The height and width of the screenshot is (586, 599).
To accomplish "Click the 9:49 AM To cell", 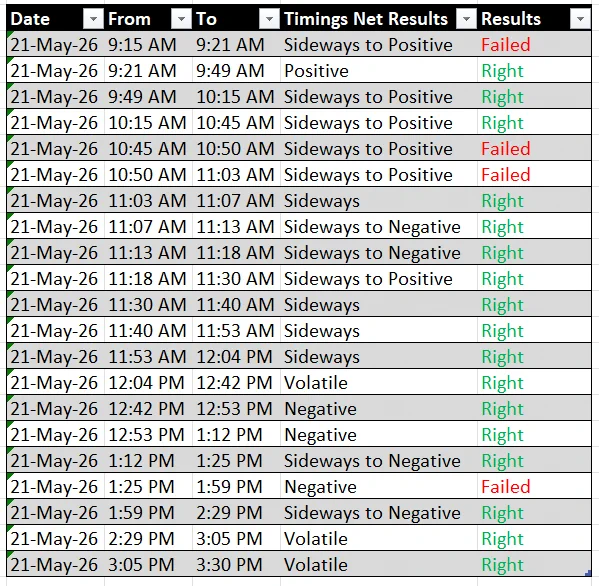I will pyautogui.click(x=236, y=71).
